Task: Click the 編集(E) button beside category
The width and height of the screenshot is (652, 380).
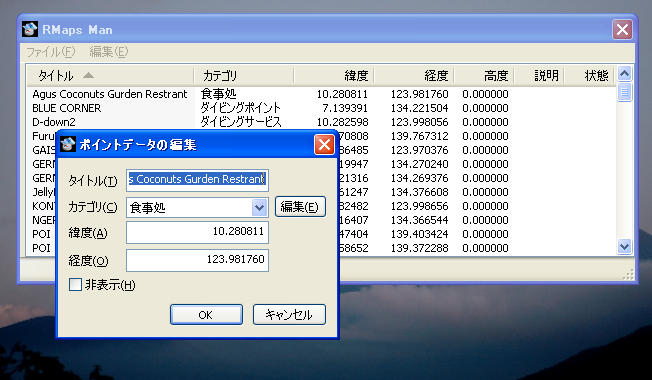Action: coord(300,207)
